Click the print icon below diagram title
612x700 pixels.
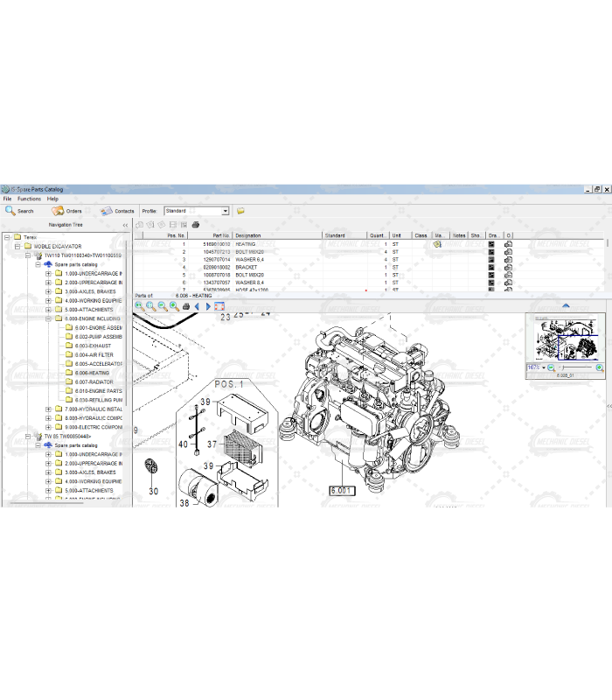pyautogui.click(x=185, y=306)
